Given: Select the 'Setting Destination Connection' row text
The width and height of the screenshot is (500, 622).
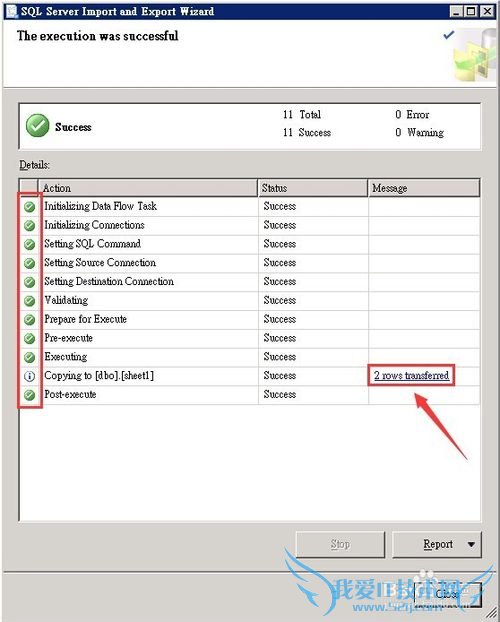Looking at the screenshot, I should pyautogui.click(x=109, y=281).
